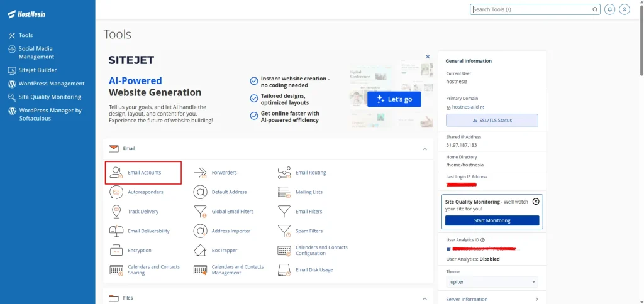The height and width of the screenshot is (304, 644).
Task: Click the Files section folder icon
Action: tap(114, 298)
